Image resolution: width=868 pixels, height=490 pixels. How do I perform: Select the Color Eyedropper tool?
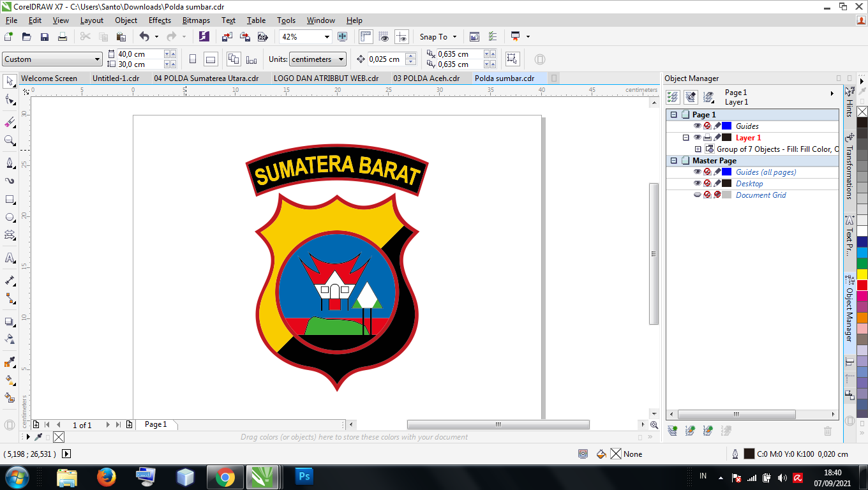[10, 362]
